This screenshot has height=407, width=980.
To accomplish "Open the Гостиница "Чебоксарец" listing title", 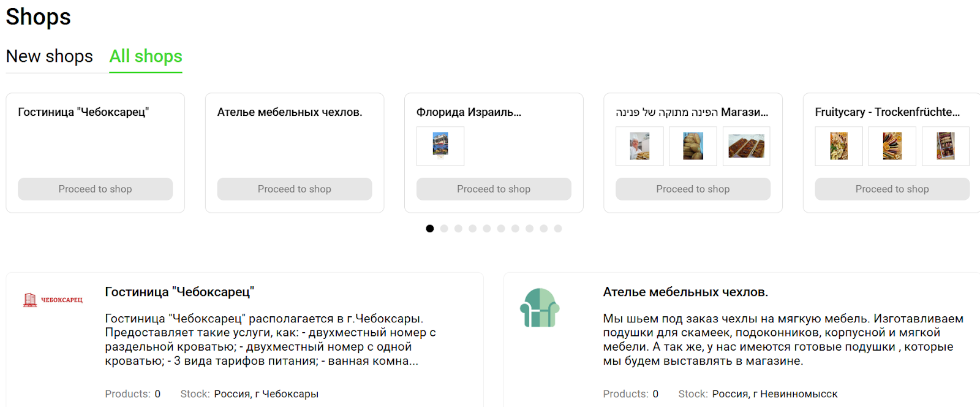I will tap(179, 292).
